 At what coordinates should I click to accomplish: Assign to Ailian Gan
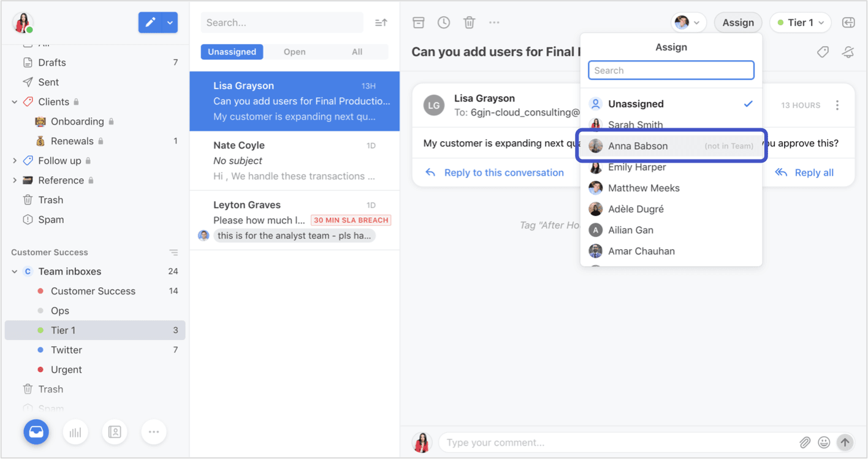671,230
